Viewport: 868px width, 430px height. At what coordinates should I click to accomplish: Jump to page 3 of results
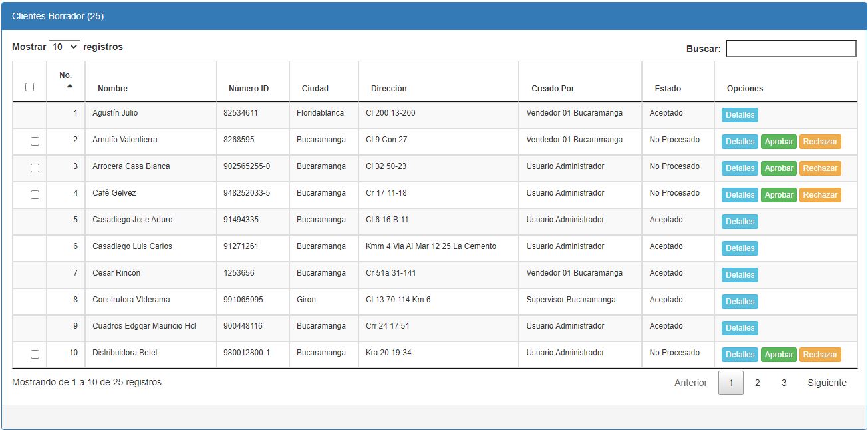tap(784, 383)
